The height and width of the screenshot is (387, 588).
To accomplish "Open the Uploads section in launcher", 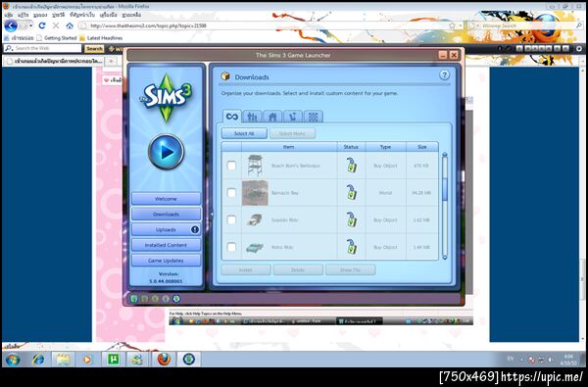I will point(167,229).
